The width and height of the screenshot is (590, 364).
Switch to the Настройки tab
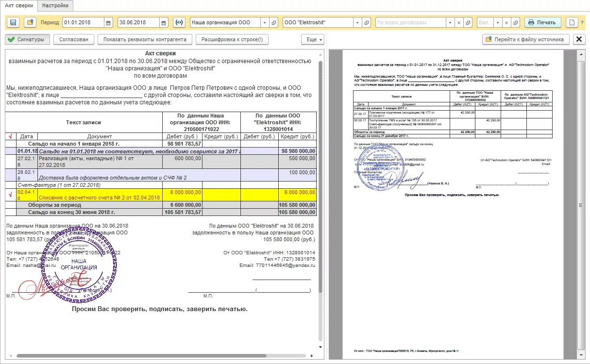55,5
